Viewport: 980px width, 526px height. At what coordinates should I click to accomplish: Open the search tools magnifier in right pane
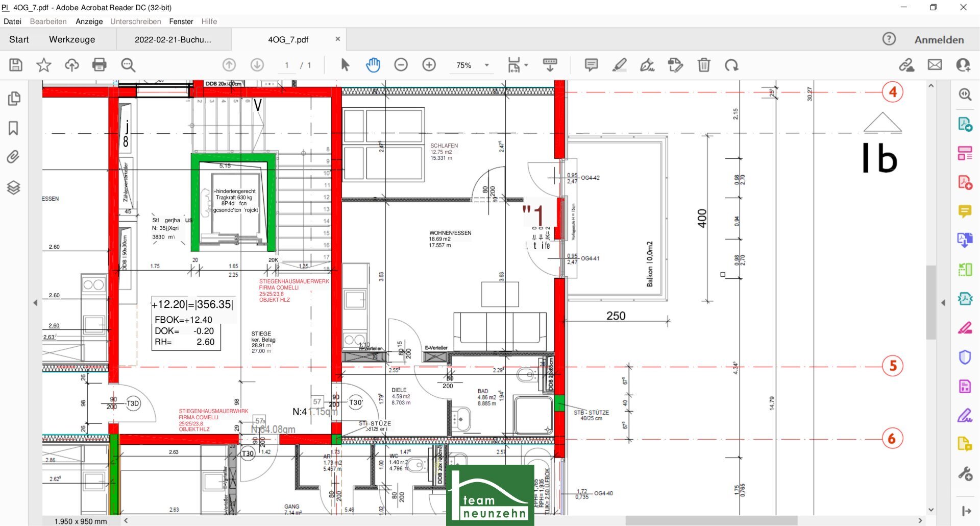965,94
